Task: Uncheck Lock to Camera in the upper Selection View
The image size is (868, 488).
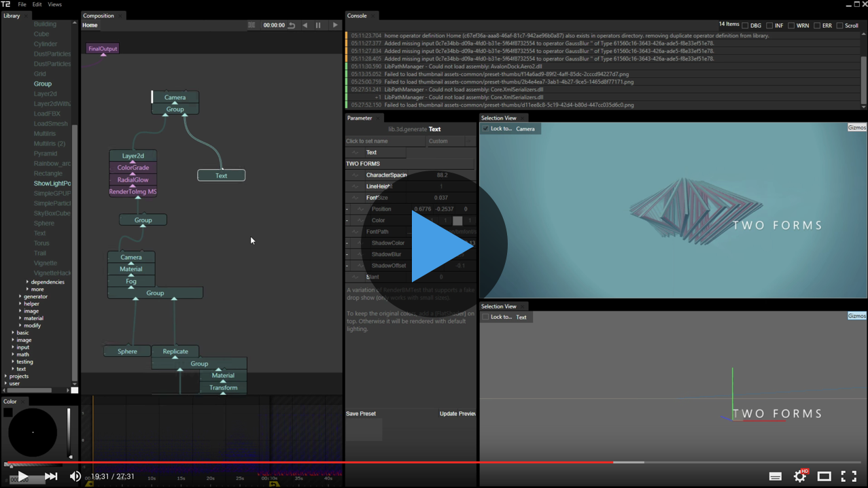Action: point(485,128)
